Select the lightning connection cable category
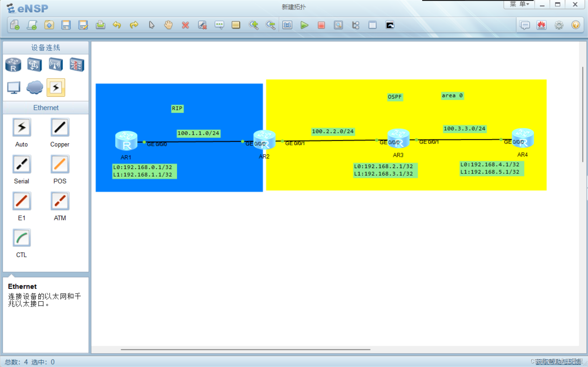This screenshot has height=367, width=588. tap(56, 88)
